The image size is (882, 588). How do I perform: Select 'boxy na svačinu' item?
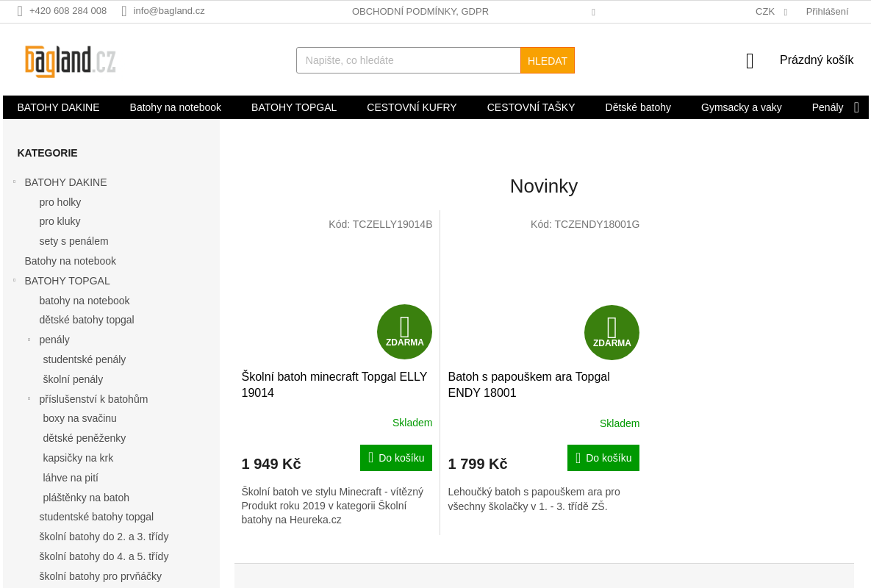tap(79, 418)
